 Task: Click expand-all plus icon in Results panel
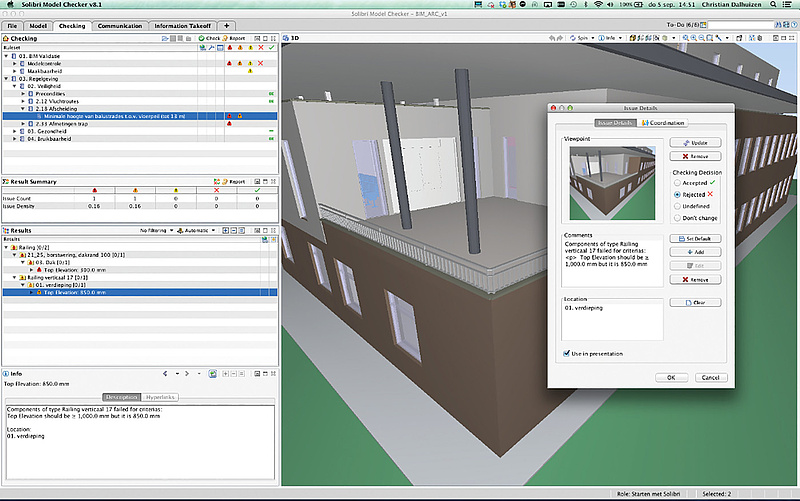click(226, 231)
